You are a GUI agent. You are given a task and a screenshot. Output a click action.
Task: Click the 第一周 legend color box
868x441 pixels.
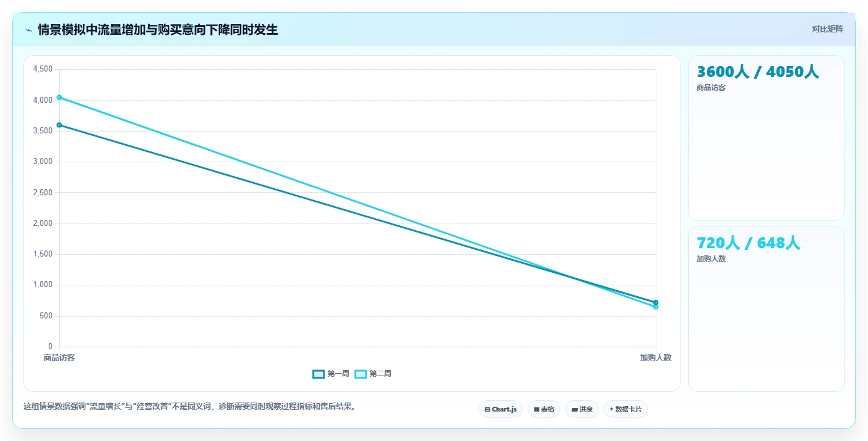(319, 374)
